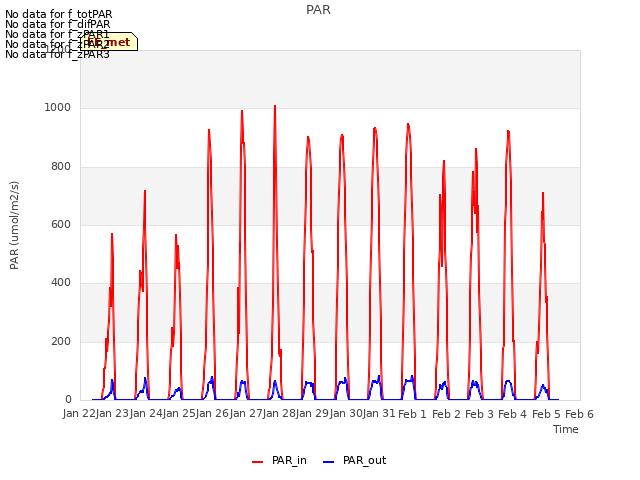Click the Feb 5 x-axis tick label
This screenshot has height=480, width=640.
(546, 414)
